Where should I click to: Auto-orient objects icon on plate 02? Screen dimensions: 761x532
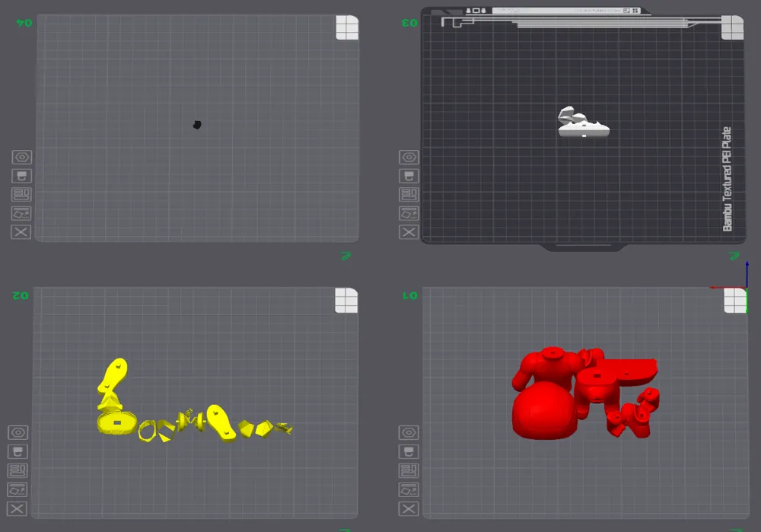pyautogui.click(x=18, y=490)
